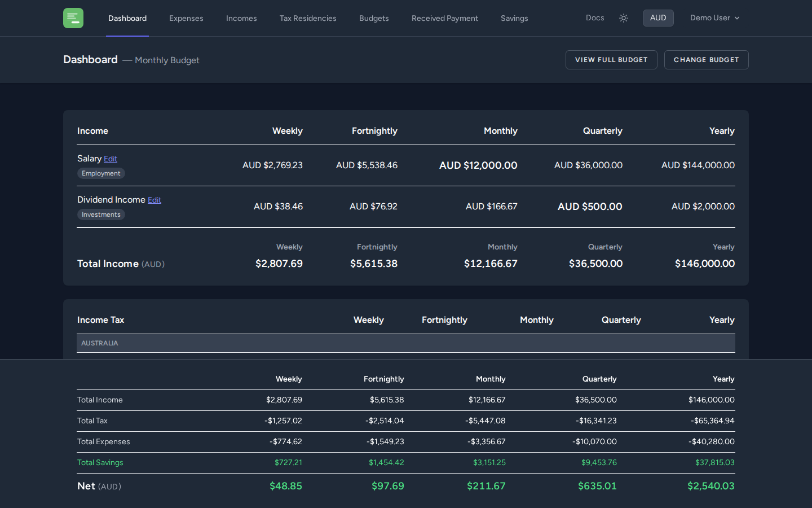This screenshot has height=508, width=812.
Task: Click the Total Expenses row label
Action: (x=104, y=441)
